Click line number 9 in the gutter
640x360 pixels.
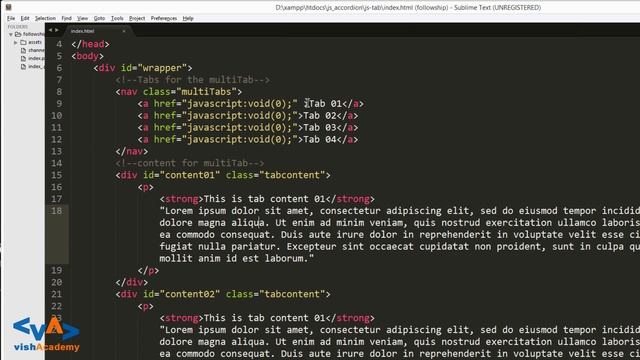(x=59, y=104)
